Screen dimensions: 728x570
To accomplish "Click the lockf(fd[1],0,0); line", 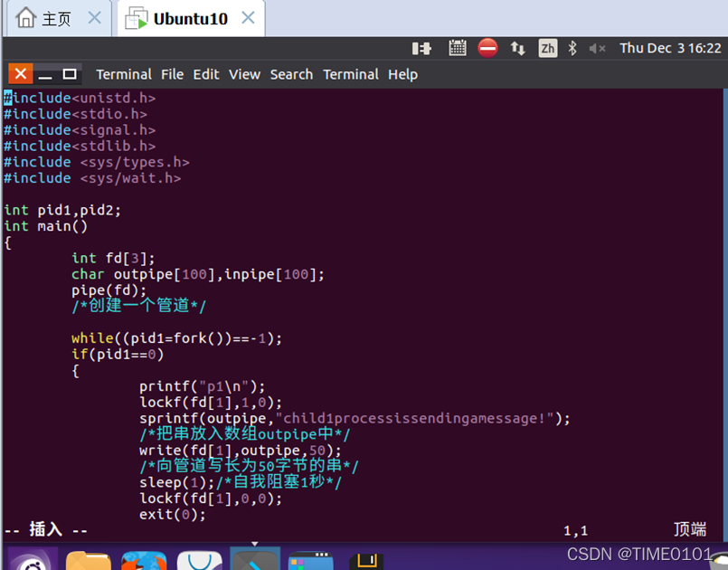I will (x=211, y=499).
